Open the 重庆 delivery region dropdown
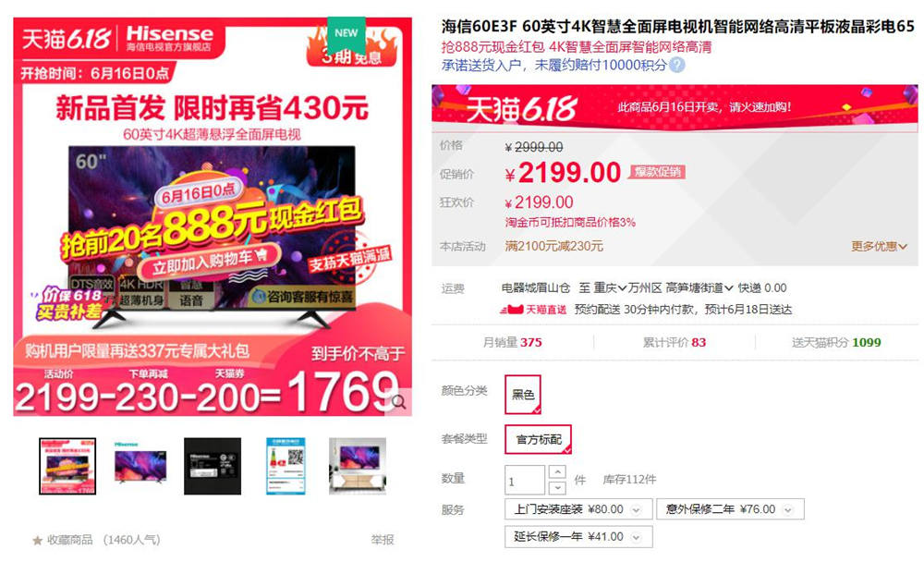This screenshot has height=562, width=924. [x=610, y=287]
